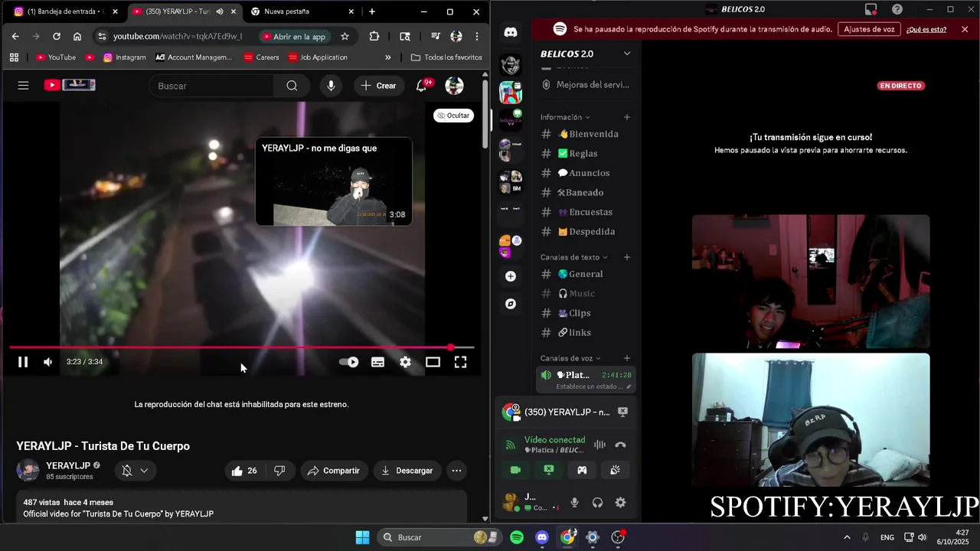
Task: Open the suggested video 'no me digas que' card
Action: point(334,181)
